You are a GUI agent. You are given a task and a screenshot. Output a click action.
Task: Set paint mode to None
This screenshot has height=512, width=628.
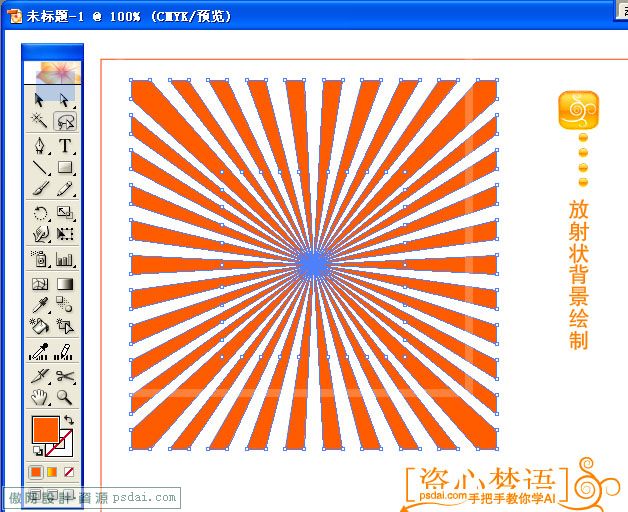[x=69, y=471]
